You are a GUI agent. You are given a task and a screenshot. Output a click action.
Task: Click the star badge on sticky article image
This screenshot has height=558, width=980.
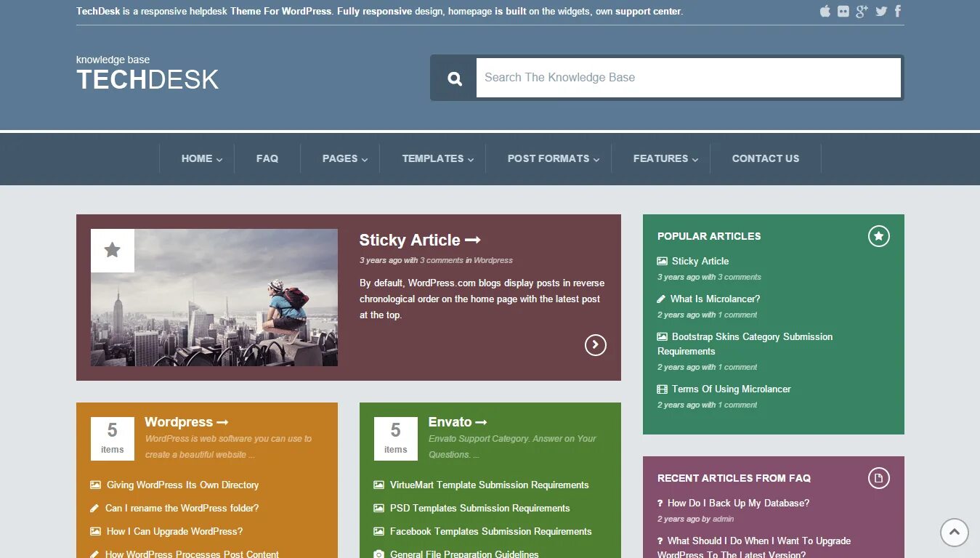(113, 251)
